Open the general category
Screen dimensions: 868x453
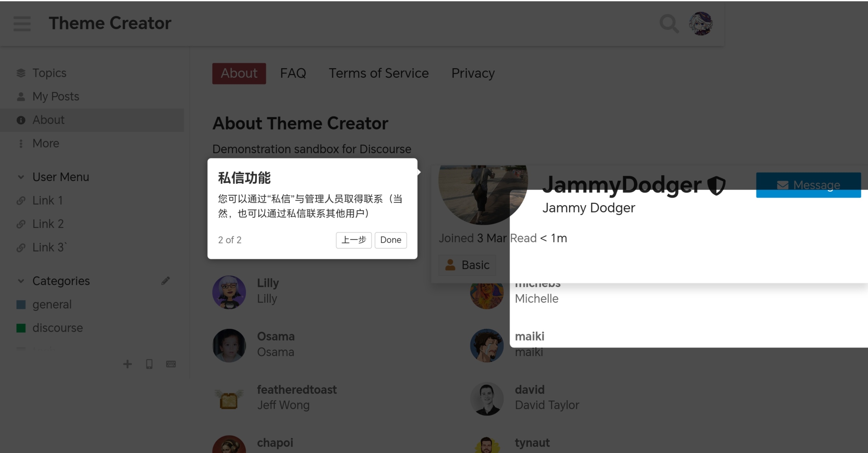pos(52,304)
